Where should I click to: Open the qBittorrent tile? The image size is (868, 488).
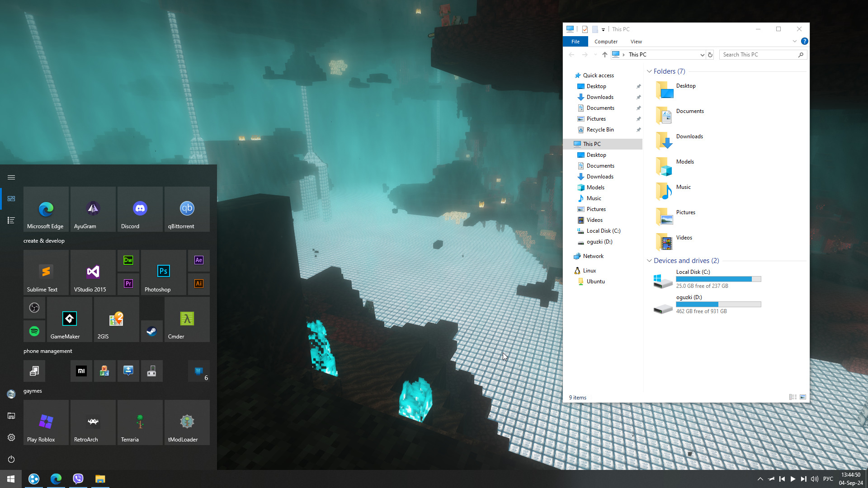187,209
